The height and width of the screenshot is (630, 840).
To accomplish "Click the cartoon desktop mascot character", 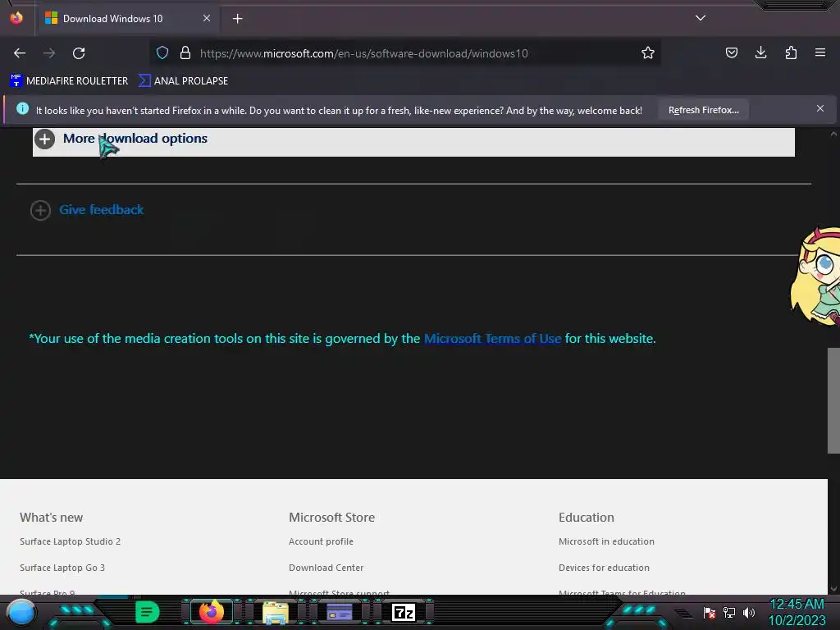I will click(815, 276).
